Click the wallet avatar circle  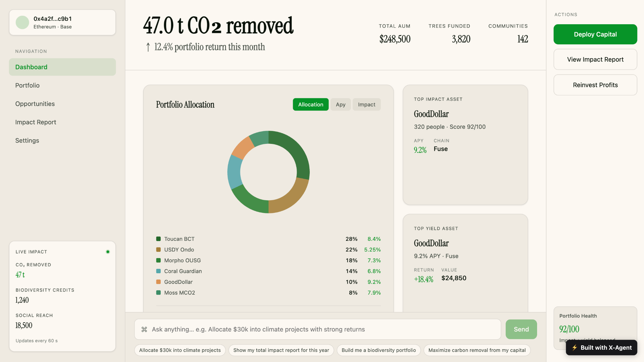(22, 22)
